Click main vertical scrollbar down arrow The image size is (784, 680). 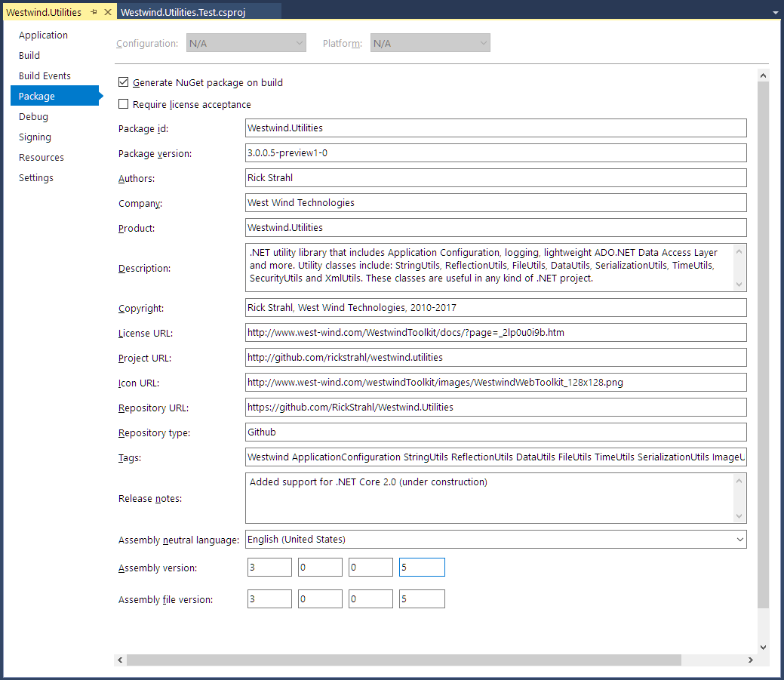pyautogui.click(x=763, y=647)
